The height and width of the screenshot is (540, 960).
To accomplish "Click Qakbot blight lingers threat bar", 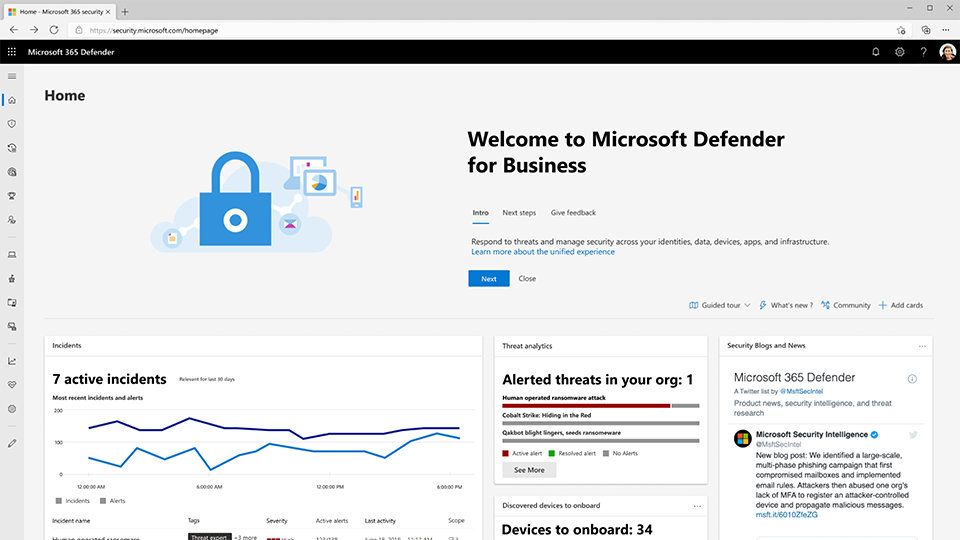I will [601, 440].
